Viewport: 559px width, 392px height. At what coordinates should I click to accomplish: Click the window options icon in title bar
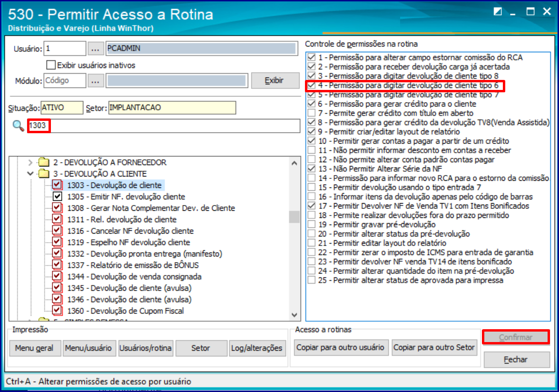[x=498, y=12]
